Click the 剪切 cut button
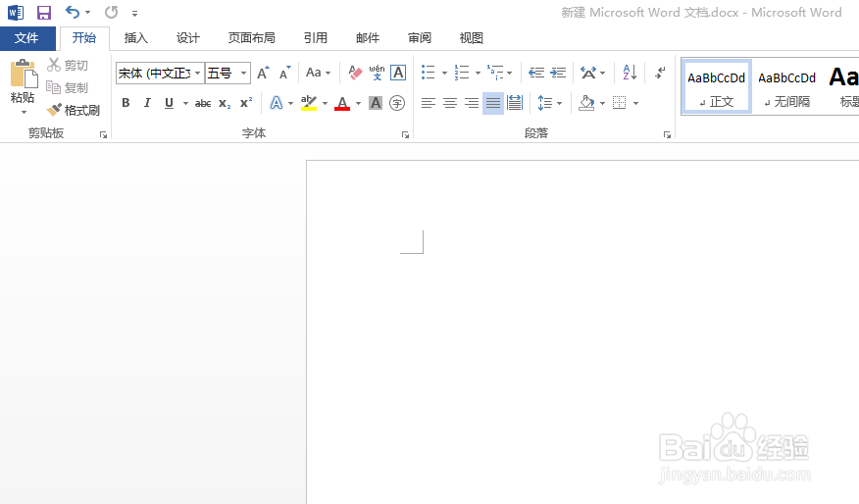Image resolution: width=859 pixels, height=504 pixels. click(68, 65)
